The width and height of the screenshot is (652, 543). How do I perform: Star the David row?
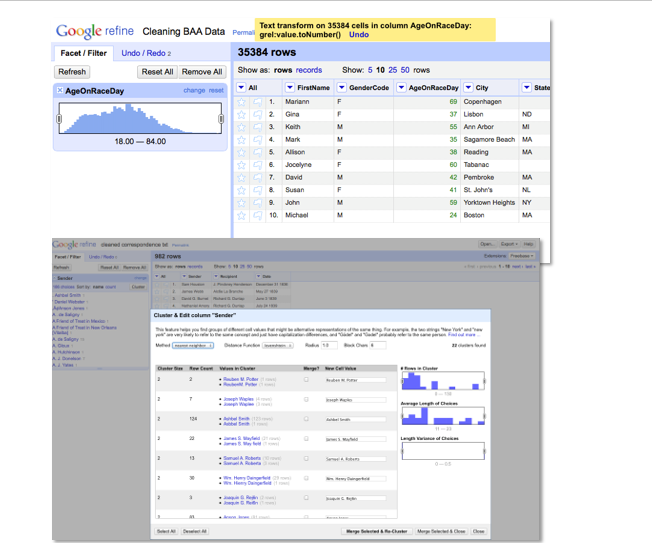coord(241,178)
